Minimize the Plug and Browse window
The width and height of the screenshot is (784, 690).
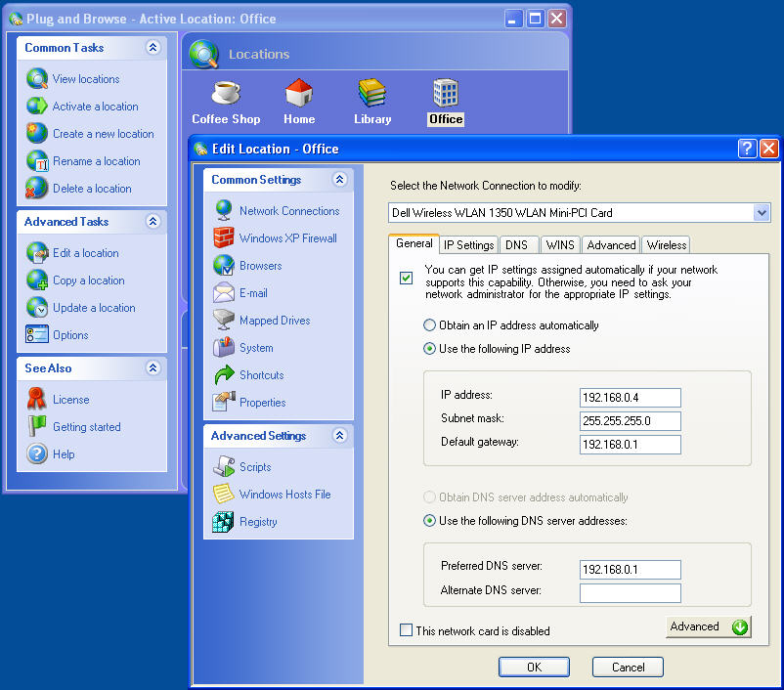click(513, 19)
